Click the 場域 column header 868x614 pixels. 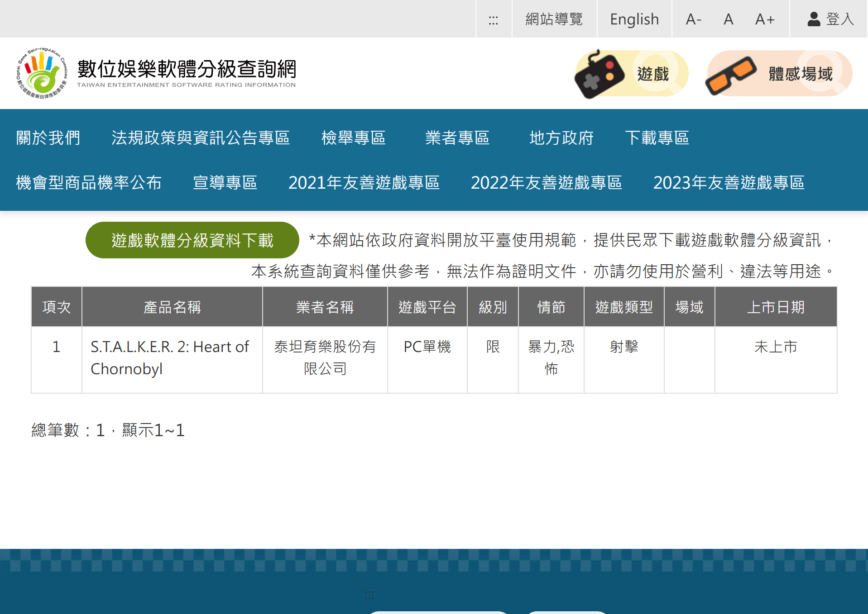689,307
